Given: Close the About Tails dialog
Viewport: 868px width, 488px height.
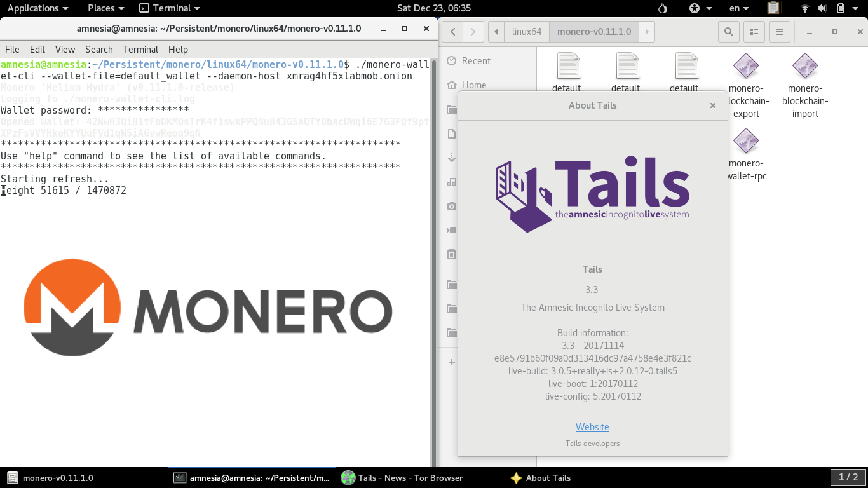Looking at the screenshot, I should click(713, 105).
